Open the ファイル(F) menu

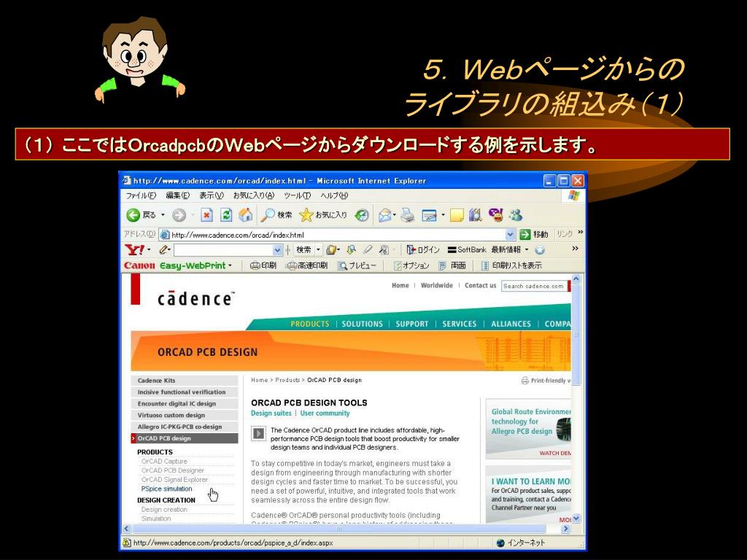141,195
